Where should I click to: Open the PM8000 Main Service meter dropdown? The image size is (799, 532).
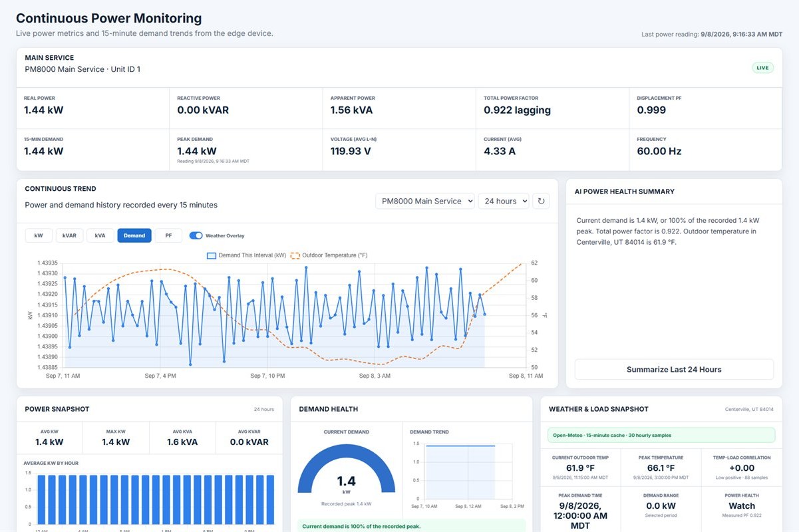pyautogui.click(x=424, y=201)
